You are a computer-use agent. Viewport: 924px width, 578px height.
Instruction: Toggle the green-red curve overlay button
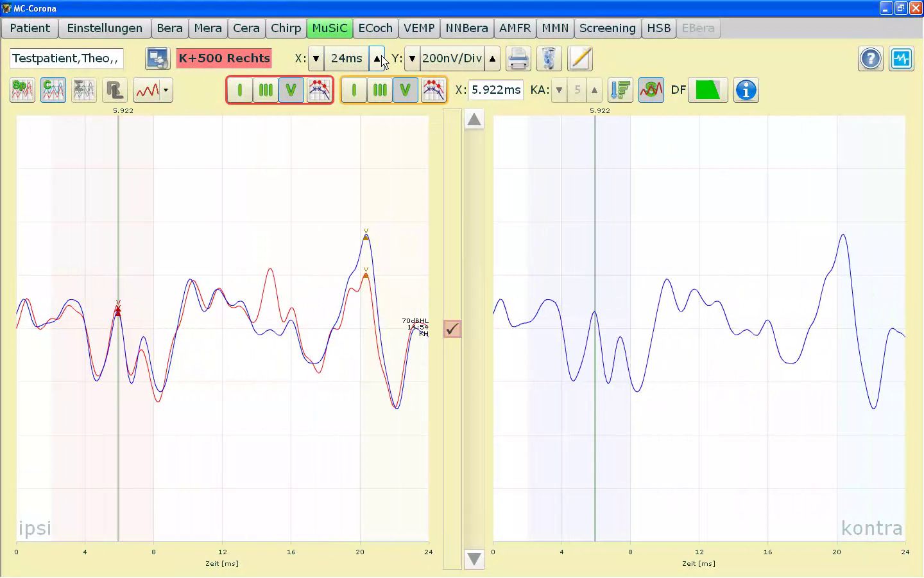point(651,90)
